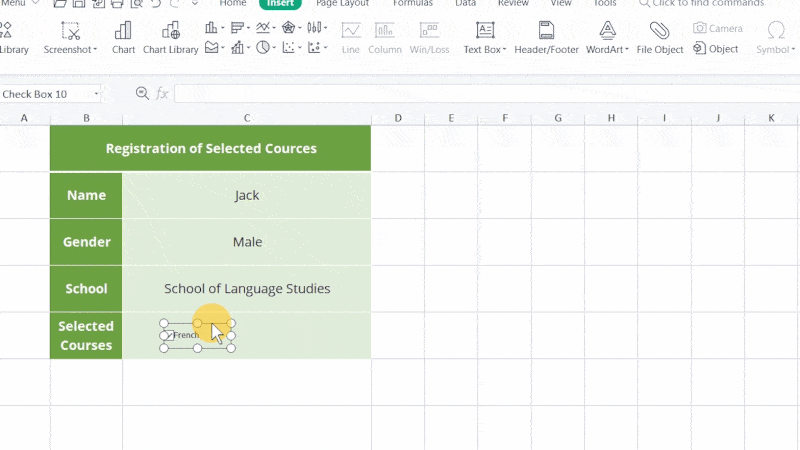Expand the column chart dropdown arrow
Viewport: 800px width, 450px height.
(x=222, y=28)
